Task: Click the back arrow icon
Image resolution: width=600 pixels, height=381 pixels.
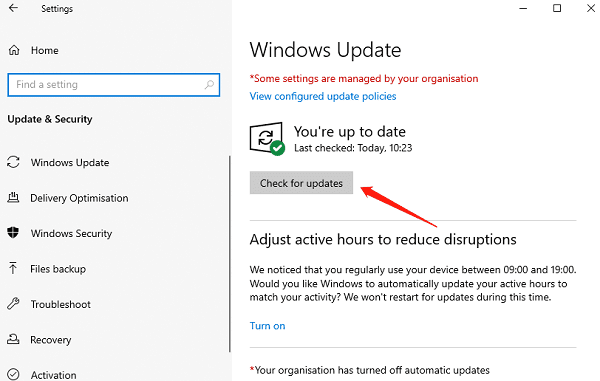Action: (13, 8)
